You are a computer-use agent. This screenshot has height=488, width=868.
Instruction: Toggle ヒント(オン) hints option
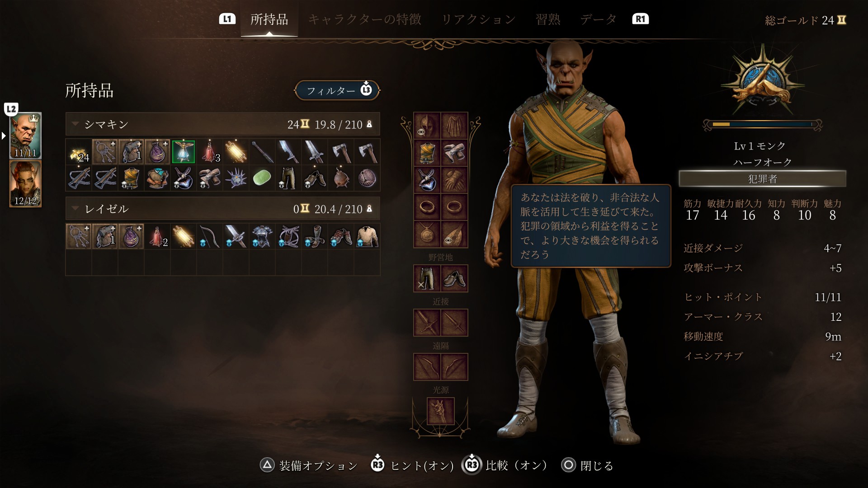[412, 465]
